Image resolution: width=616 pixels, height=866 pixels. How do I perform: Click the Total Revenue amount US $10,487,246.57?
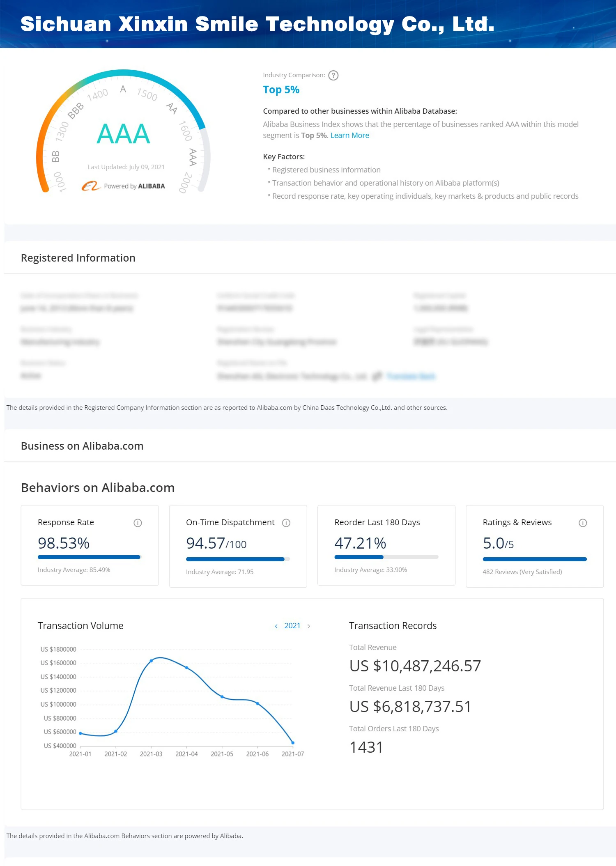(x=415, y=666)
